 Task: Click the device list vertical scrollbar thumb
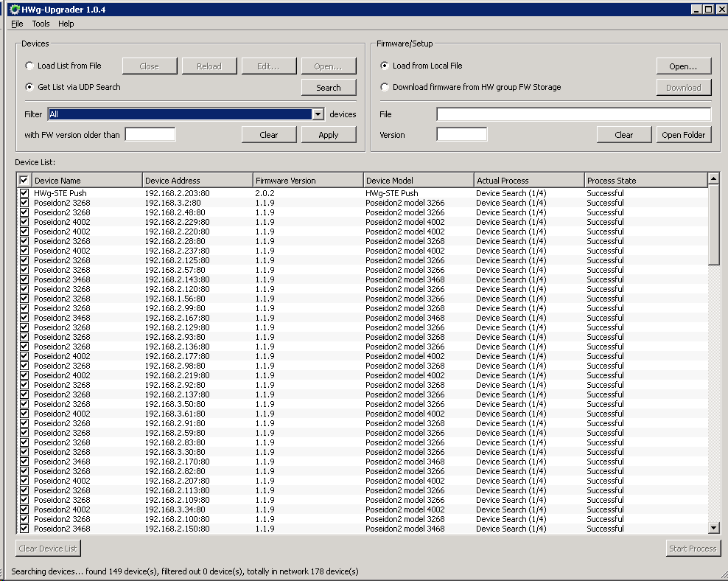click(x=713, y=225)
